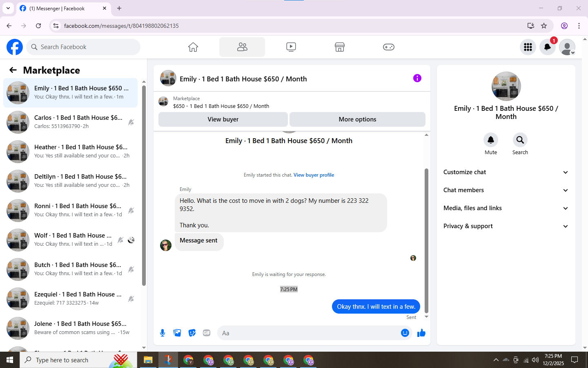Screen dimensions: 588x368
Task: Open File Explorer from taskbar
Action: 148,360
